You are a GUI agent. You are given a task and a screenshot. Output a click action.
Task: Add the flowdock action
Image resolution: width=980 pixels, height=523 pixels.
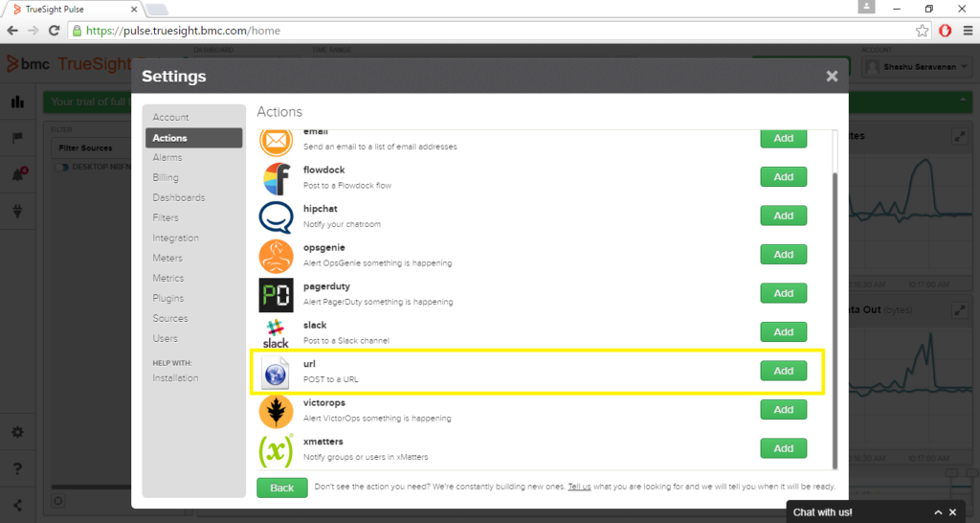783,177
